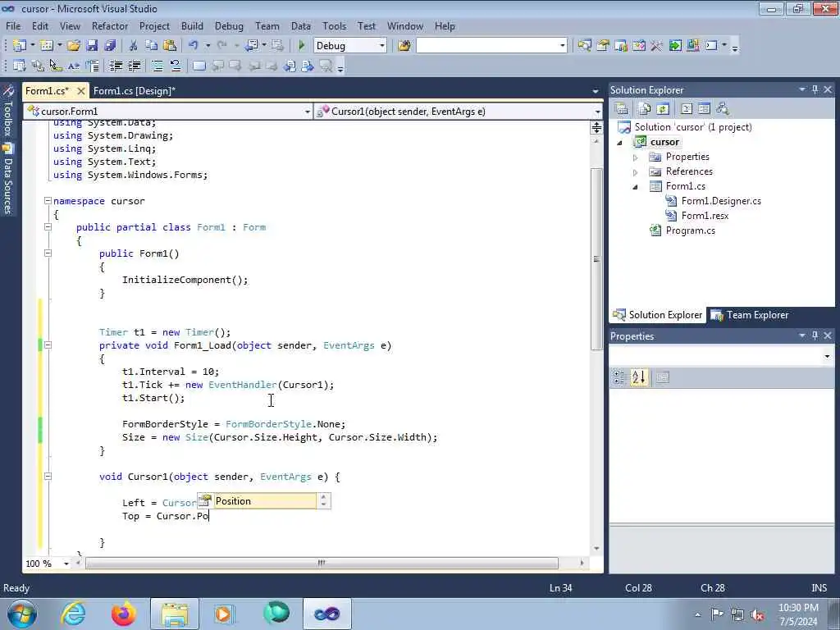
Task: Click the Start Page green arrow icon
Action: pos(675,46)
